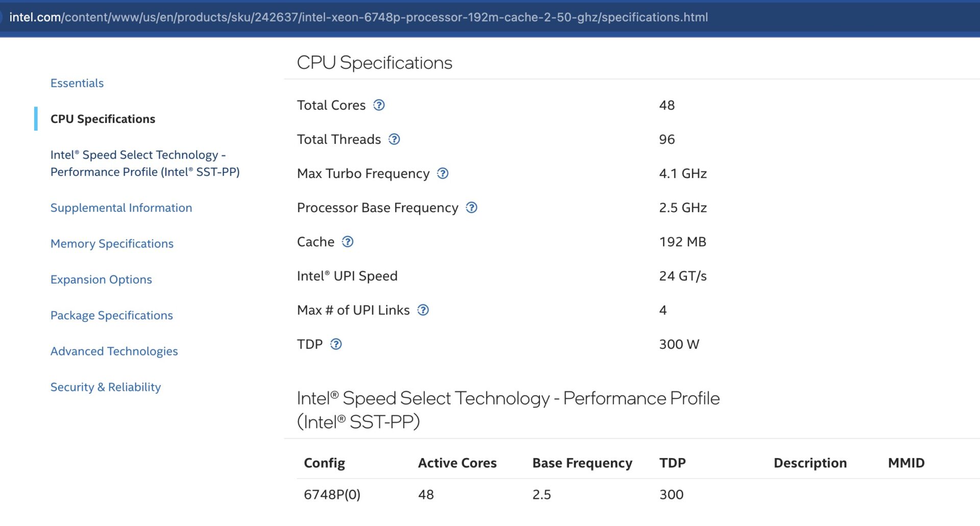Open the TDP tooltip icon
Viewport: 980px width, 526px height.
(335, 344)
